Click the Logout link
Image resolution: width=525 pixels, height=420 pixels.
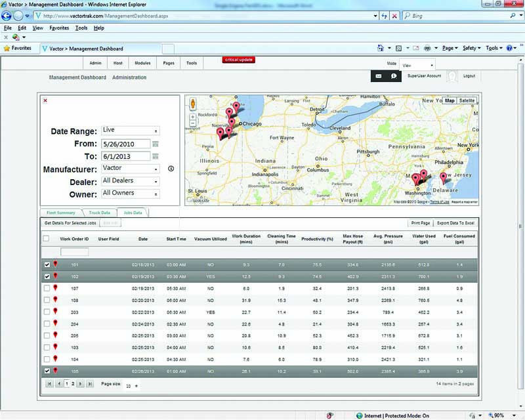[x=469, y=76]
